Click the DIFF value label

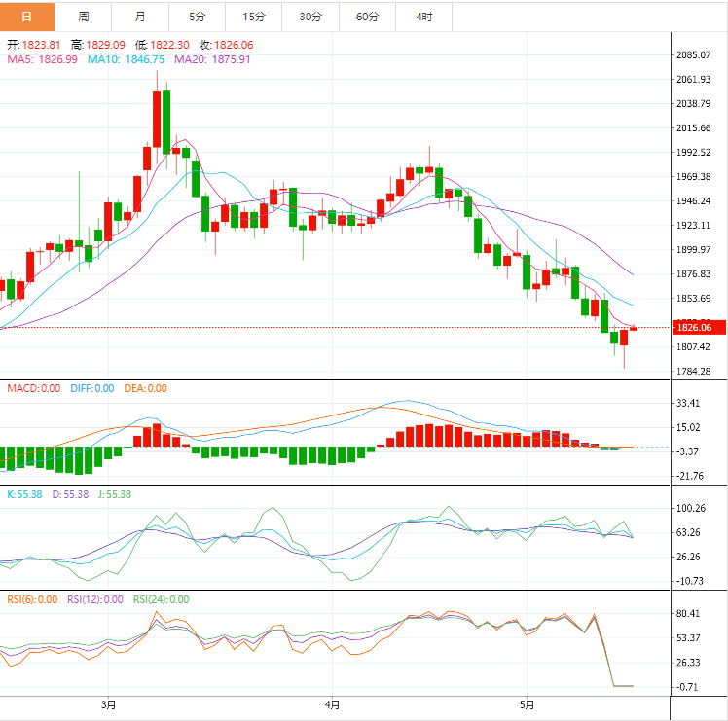coord(91,388)
